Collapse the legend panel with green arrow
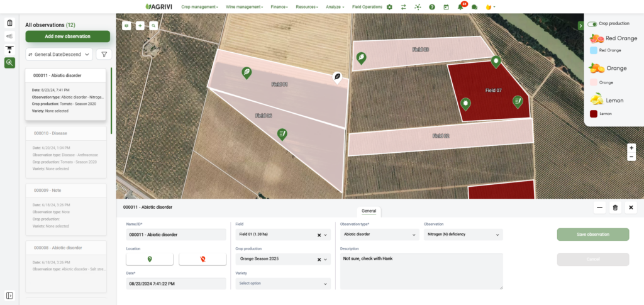 click(580, 26)
